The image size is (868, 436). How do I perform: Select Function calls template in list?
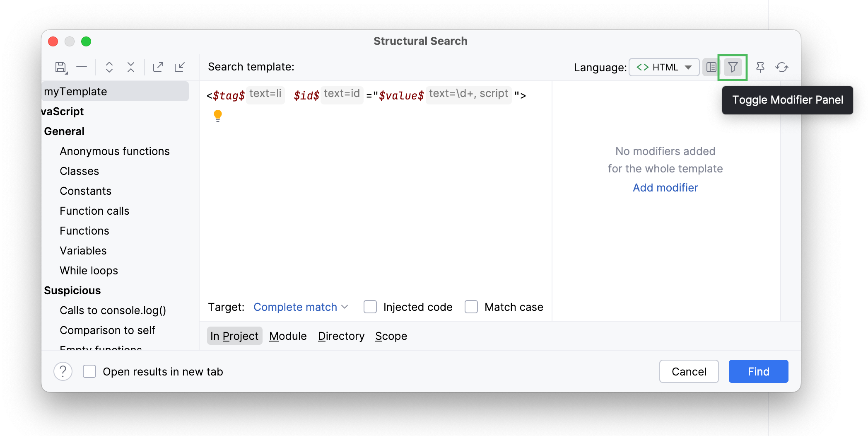(94, 211)
